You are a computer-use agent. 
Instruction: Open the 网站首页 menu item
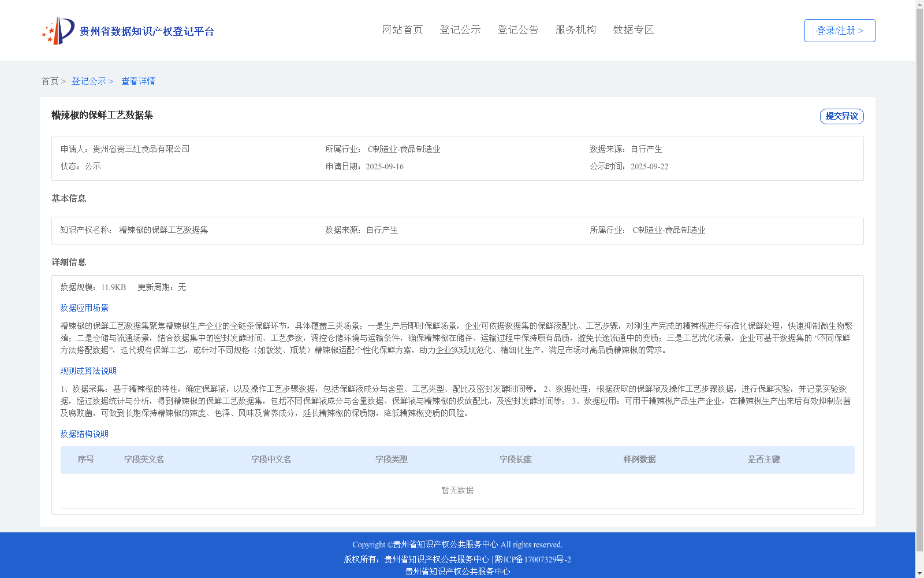click(403, 29)
